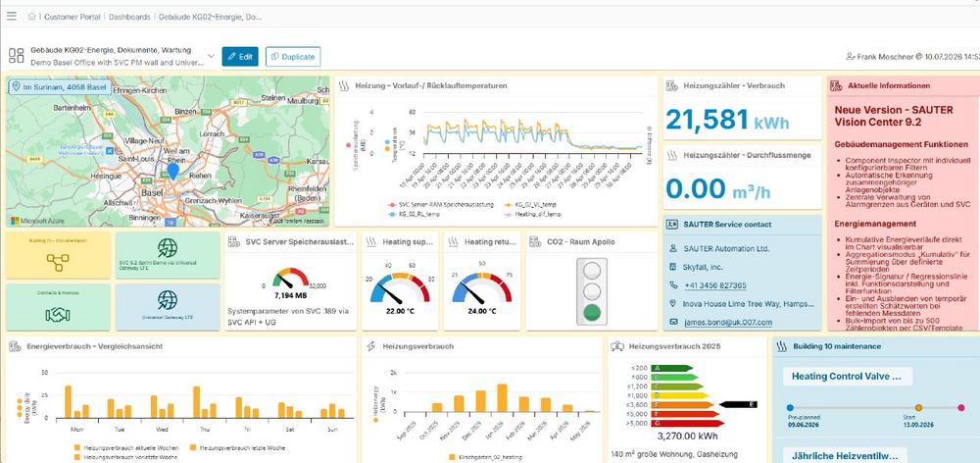Toggle SVC Server-RAM Speicherauslastung legend entry
Viewport: 980px width, 463px height.
441,205
